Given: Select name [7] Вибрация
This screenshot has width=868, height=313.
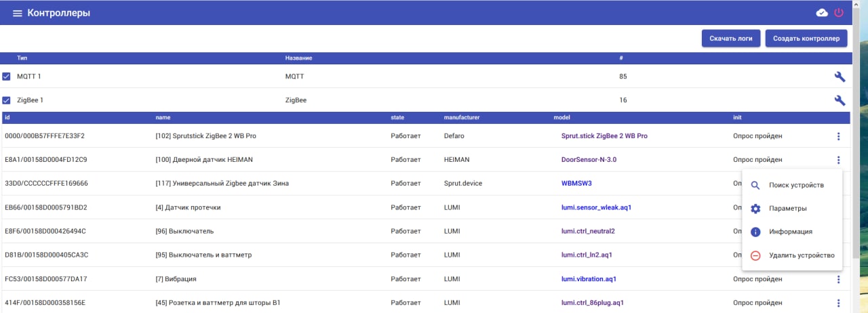Looking at the screenshot, I should pyautogui.click(x=176, y=279).
